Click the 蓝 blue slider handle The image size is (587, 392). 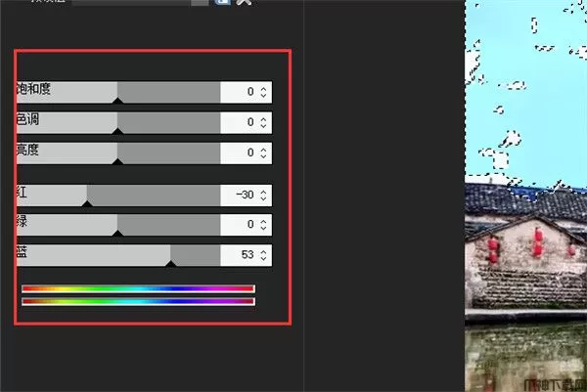click(170, 264)
